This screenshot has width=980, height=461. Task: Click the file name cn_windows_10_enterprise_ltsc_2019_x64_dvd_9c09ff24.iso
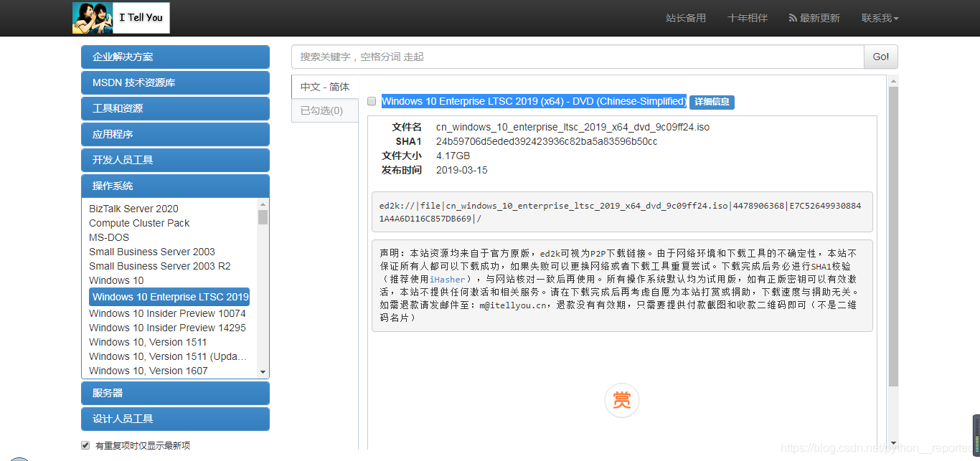tap(573, 127)
